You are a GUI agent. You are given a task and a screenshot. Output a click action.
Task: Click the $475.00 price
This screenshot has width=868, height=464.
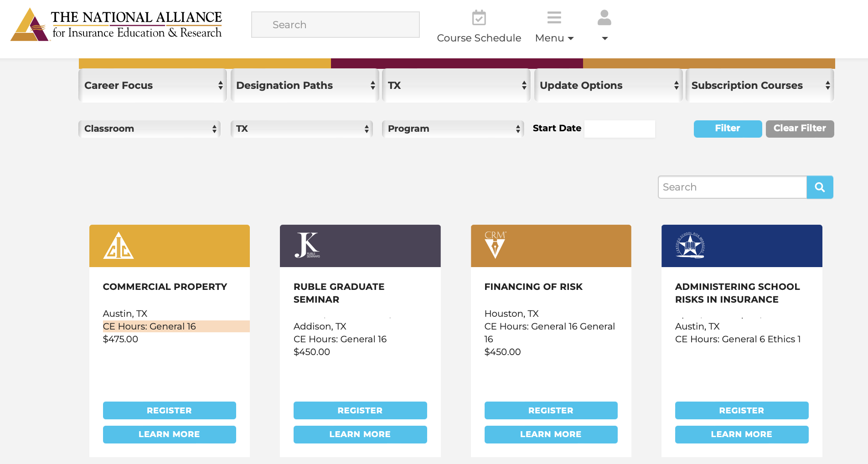[x=120, y=339]
